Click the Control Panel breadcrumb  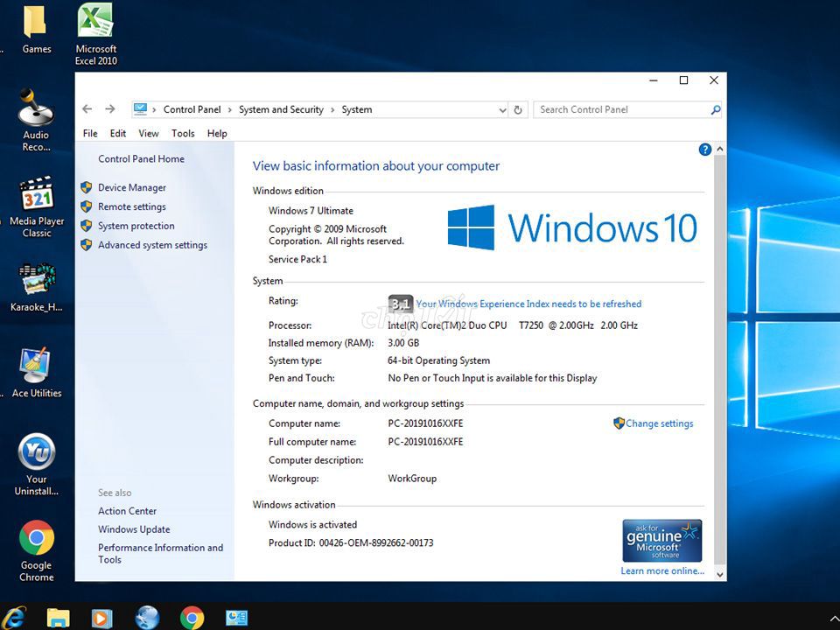point(192,110)
